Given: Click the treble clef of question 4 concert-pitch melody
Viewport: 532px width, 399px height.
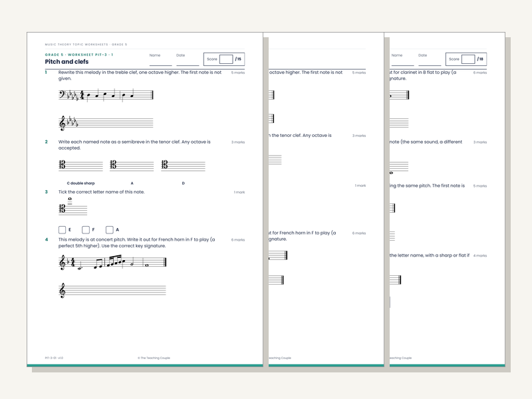Looking at the screenshot, I should click(62, 263).
